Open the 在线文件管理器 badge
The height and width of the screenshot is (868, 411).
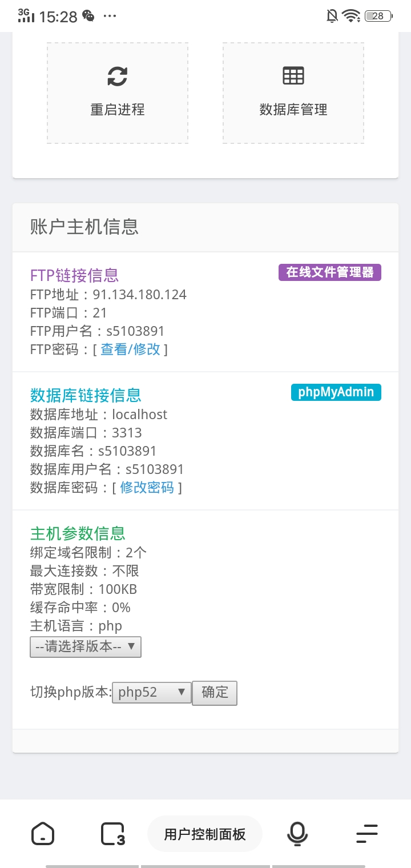pos(330,272)
